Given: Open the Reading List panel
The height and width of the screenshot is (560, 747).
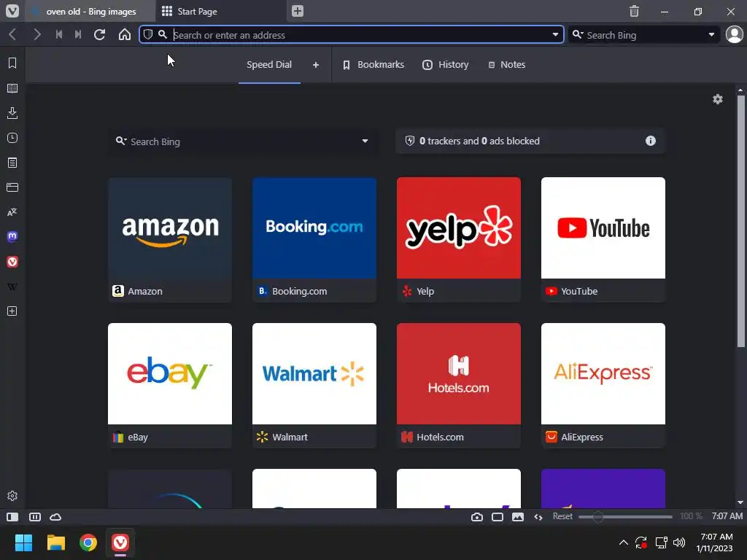Looking at the screenshot, I should click(12, 88).
